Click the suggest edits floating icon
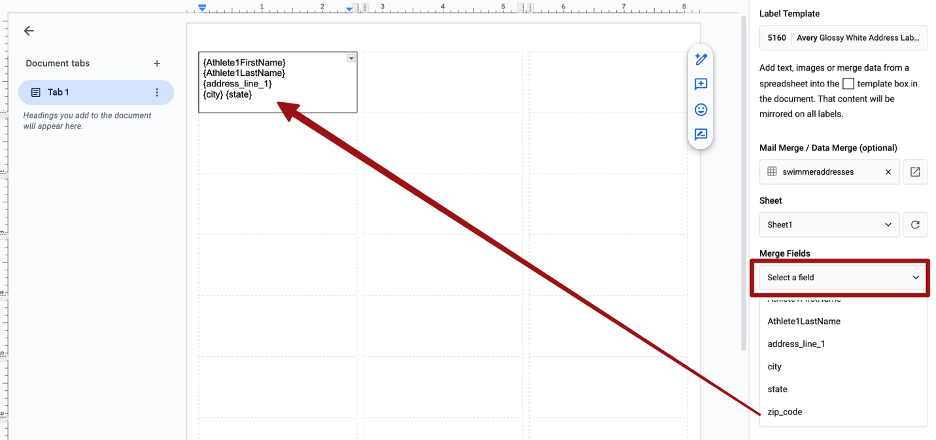This screenshot has height=440, width=936. coord(701,134)
